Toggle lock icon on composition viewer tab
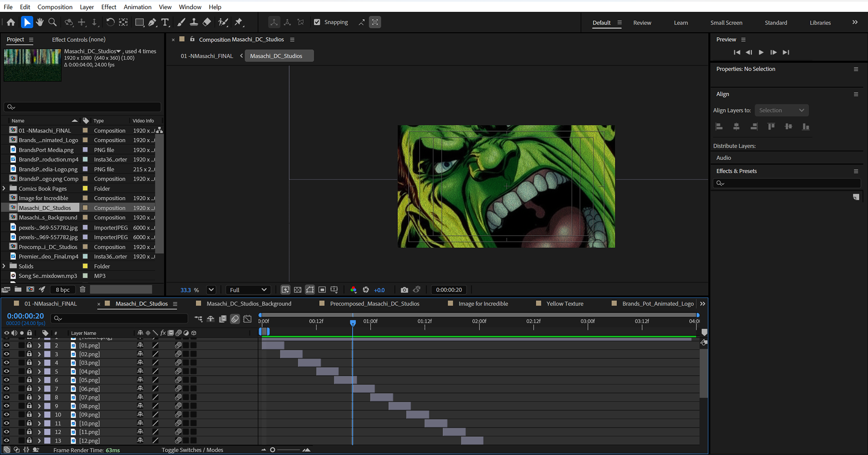The height and width of the screenshot is (455, 868). tap(192, 39)
